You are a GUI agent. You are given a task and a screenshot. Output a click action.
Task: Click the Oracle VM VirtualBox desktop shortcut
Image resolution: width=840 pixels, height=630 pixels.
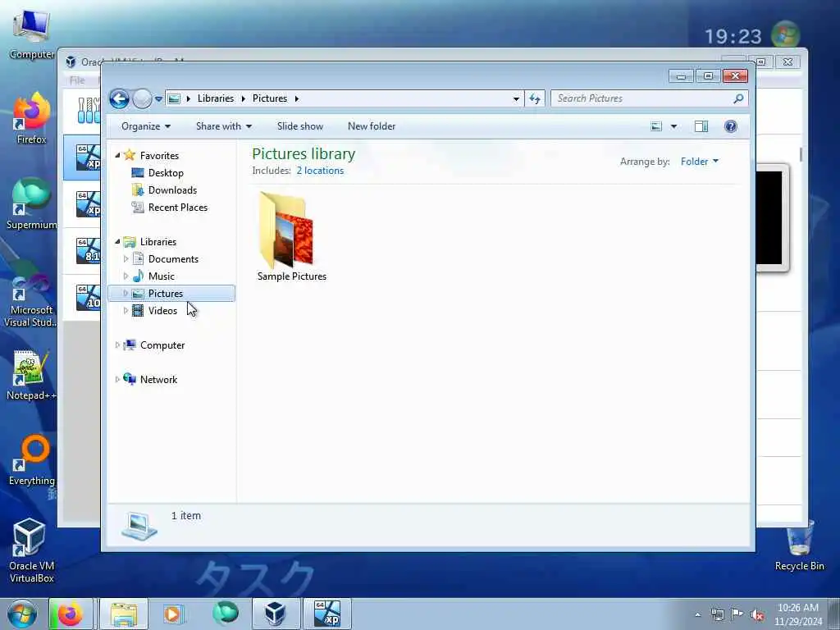(x=31, y=550)
